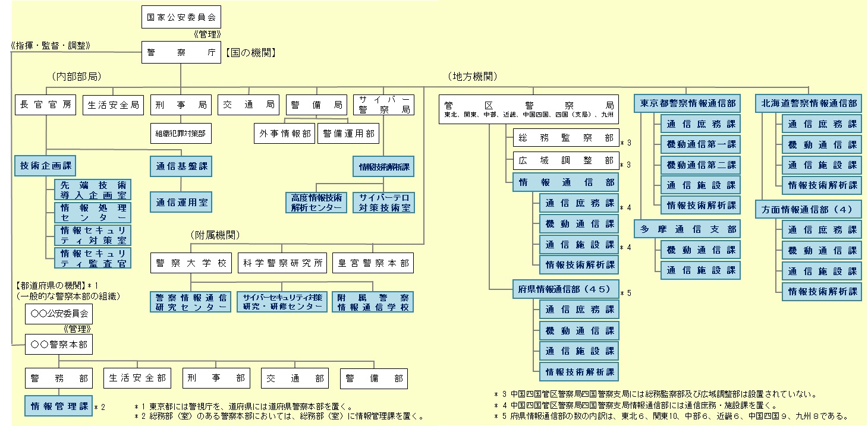
Task: Select the 府県情報通信部（４５） box
Action: coord(566,289)
